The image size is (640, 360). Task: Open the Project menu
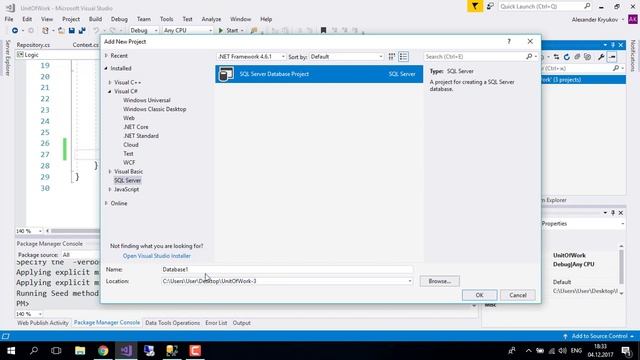pyautogui.click(x=71, y=19)
